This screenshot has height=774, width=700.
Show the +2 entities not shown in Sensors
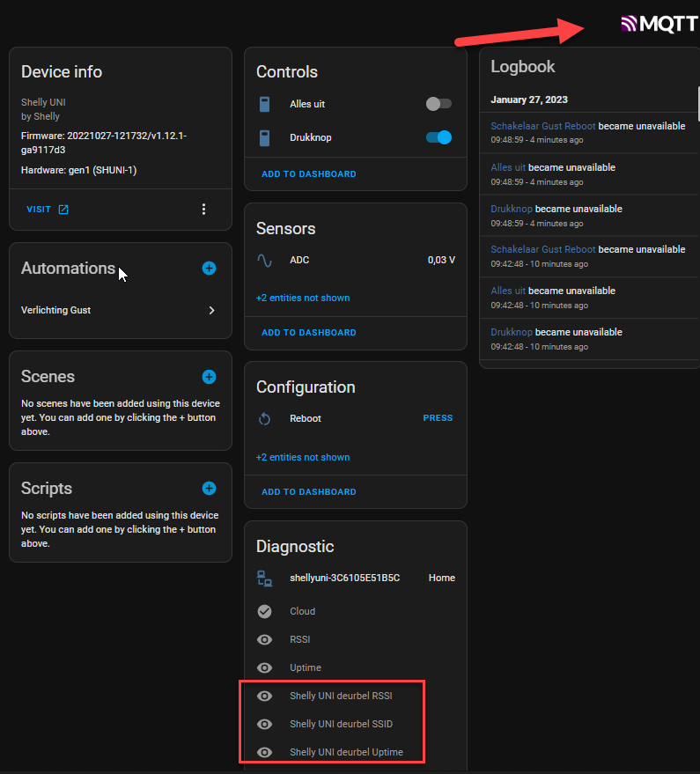[302, 298]
